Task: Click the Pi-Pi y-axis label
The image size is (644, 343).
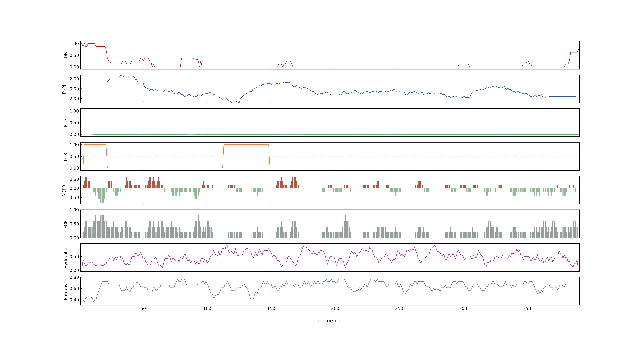Action: [64, 89]
